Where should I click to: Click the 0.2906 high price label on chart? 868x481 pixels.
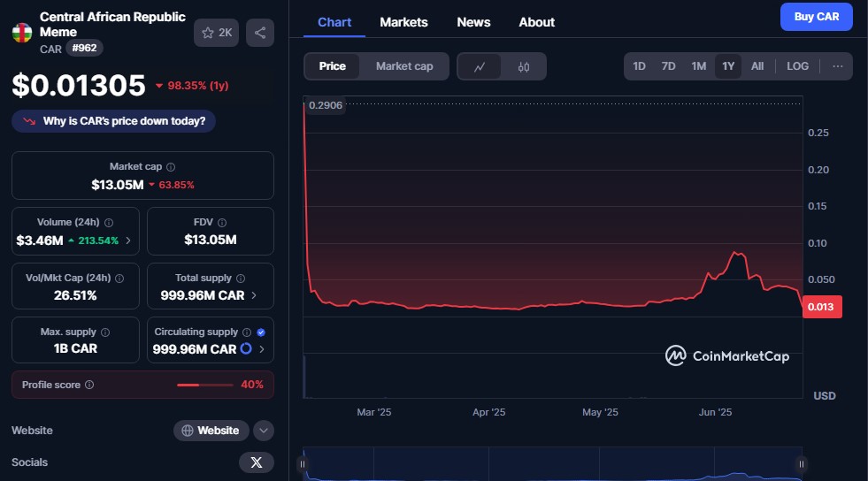(326, 105)
